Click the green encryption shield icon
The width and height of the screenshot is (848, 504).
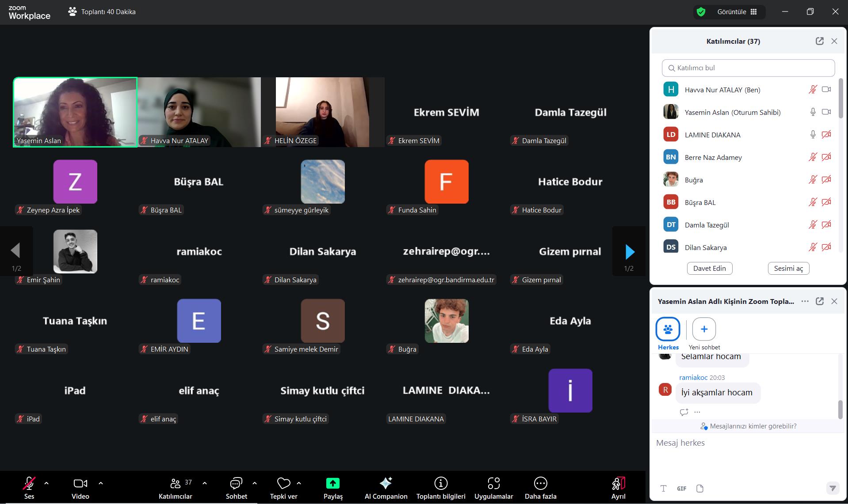pos(701,12)
